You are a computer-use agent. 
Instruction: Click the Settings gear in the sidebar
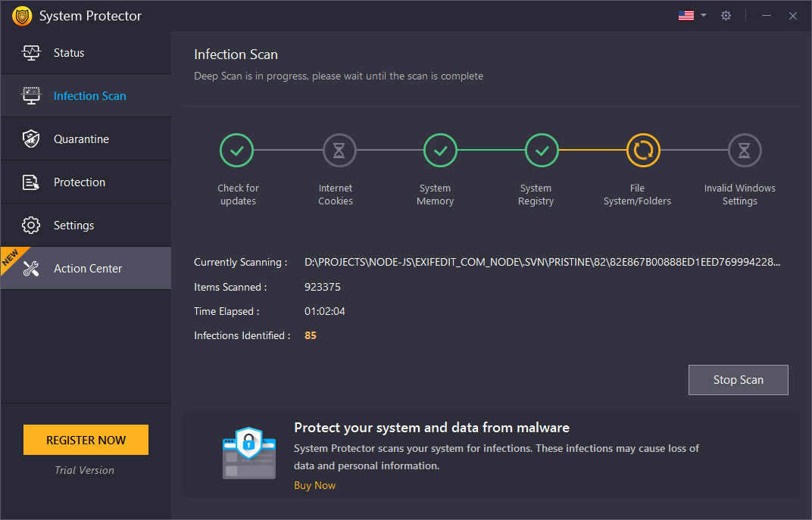pyautogui.click(x=31, y=225)
